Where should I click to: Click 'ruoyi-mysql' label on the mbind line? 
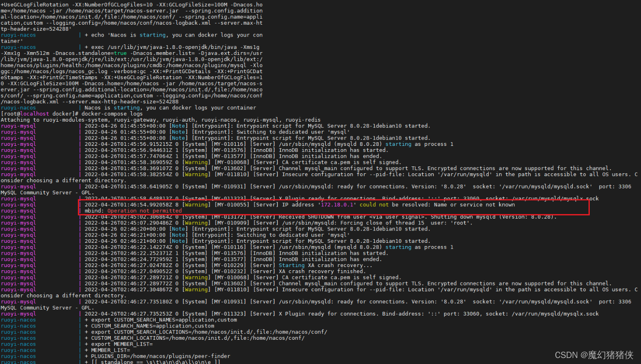(x=18, y=211)
